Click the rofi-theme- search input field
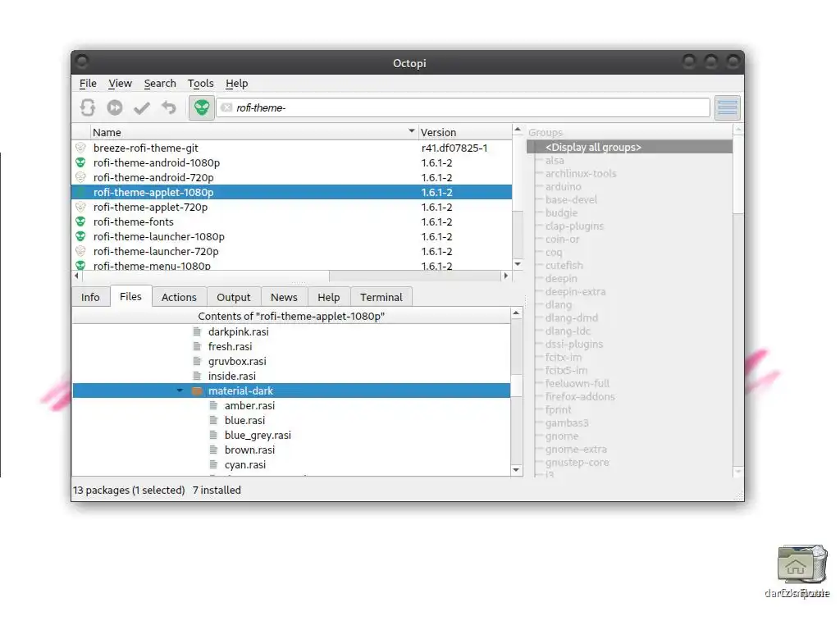The width and height of the screenshot is (840, 630). click(x=463, y=107)
